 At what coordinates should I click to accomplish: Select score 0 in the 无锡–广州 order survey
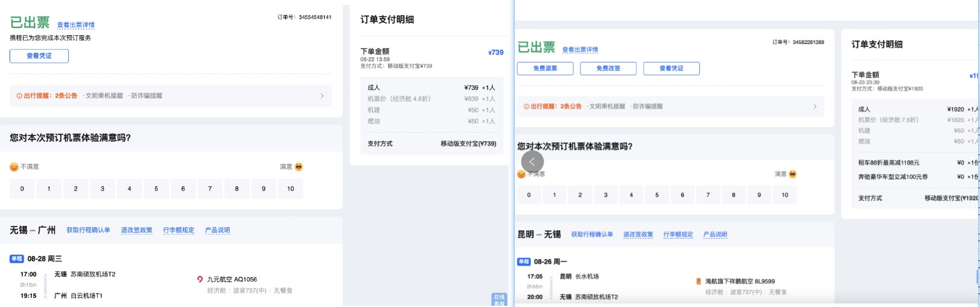coord(22,189)
